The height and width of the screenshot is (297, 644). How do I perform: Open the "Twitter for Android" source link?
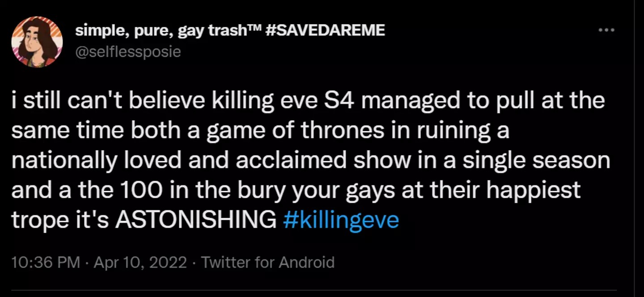(x=268, y=262)
